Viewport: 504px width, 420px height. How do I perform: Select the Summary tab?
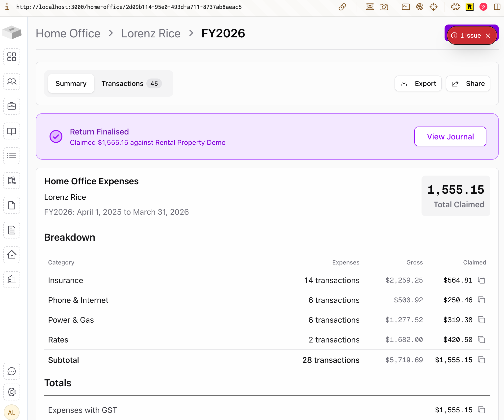tap(71, 83)
